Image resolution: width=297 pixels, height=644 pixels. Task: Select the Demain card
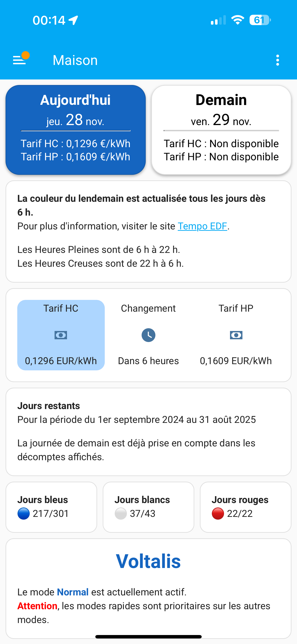point(221,130)
